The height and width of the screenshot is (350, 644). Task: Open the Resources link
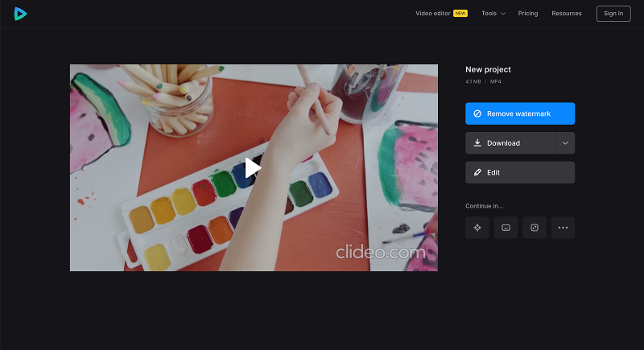[567, 14]
